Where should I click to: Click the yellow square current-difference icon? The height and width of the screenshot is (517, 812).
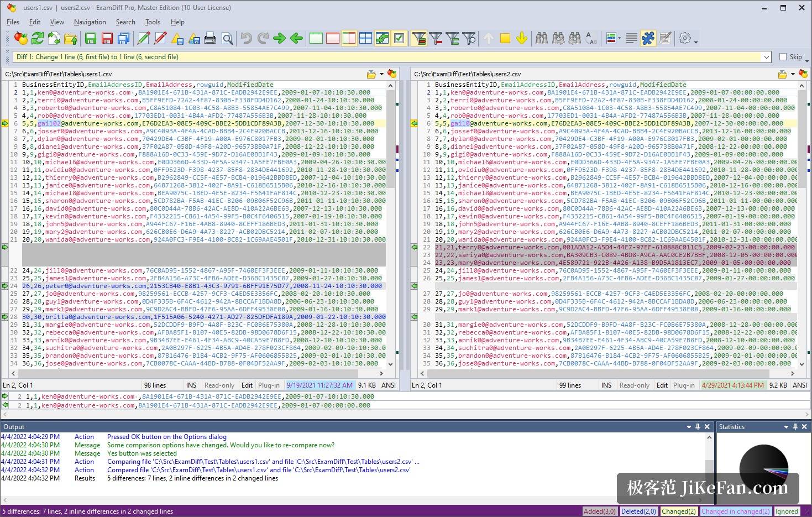coord(505,38)
